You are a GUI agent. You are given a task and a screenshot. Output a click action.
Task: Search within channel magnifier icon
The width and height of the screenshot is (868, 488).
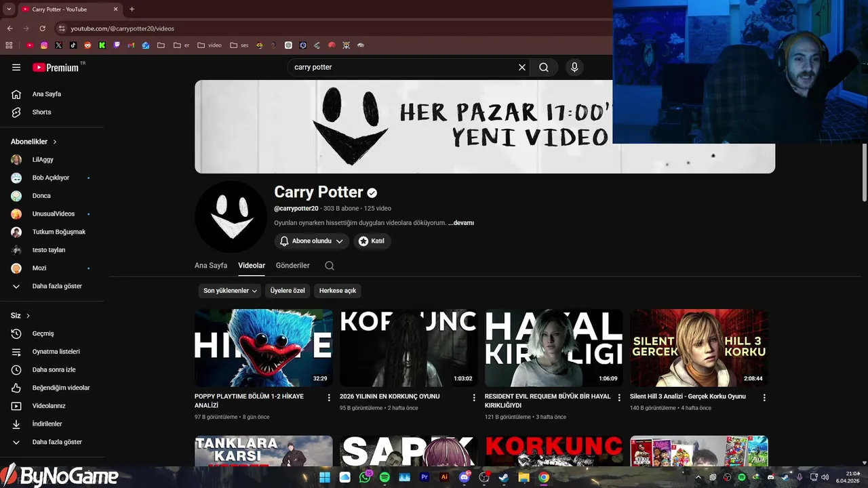point(330,266)
